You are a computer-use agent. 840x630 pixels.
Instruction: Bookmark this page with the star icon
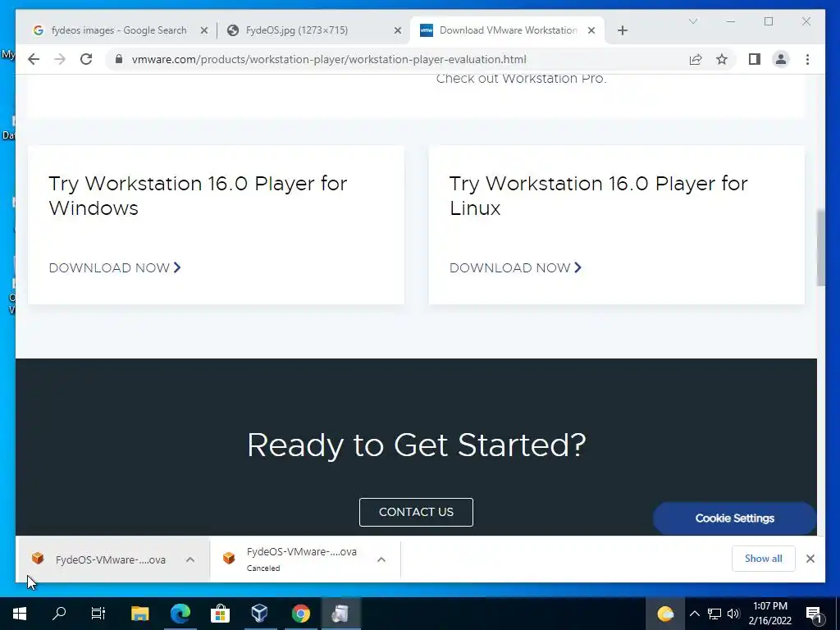[722, 59]
